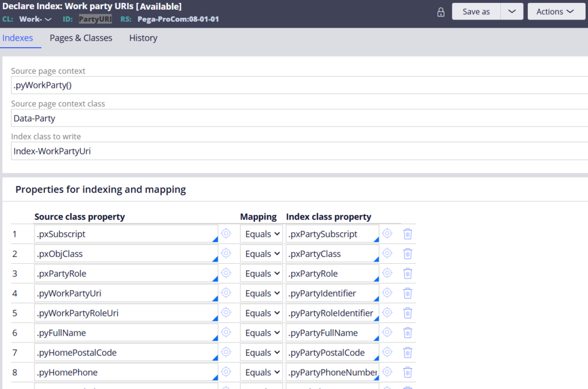Image resolution: width=588 pixels, height=389 pixels.
Task: Delete the .pxPartyRole mapping row
Action: pyautogui.click(x=408, y=273)
